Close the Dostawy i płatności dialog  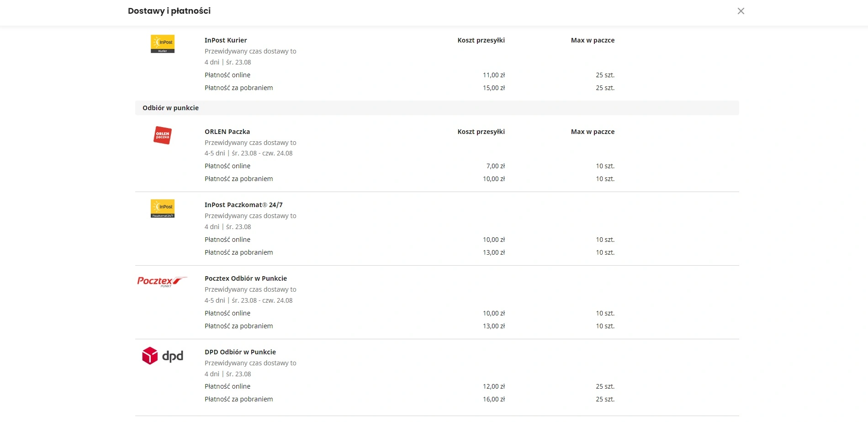pyautogui.click(x=741, y=11)
